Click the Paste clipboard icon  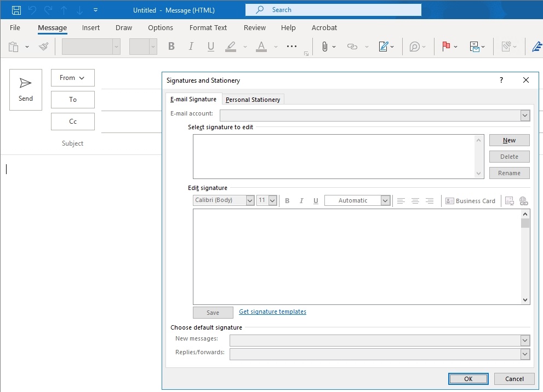click(14, 47)
